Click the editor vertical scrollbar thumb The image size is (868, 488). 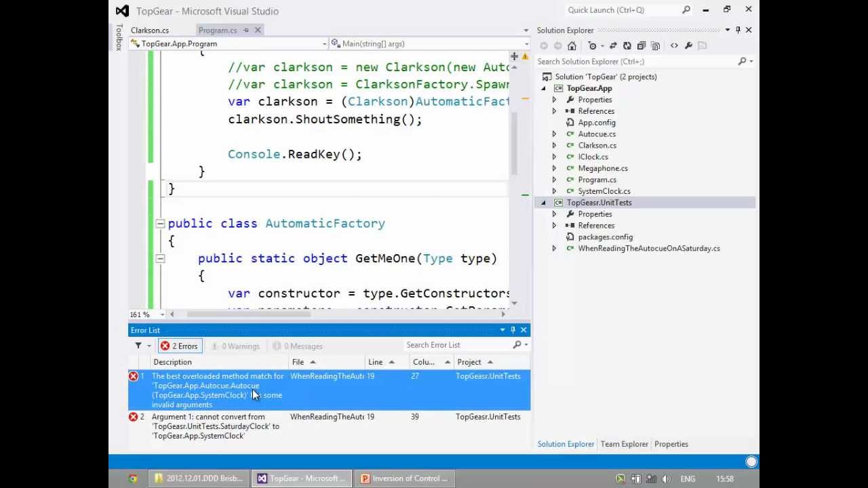point(515,142)
